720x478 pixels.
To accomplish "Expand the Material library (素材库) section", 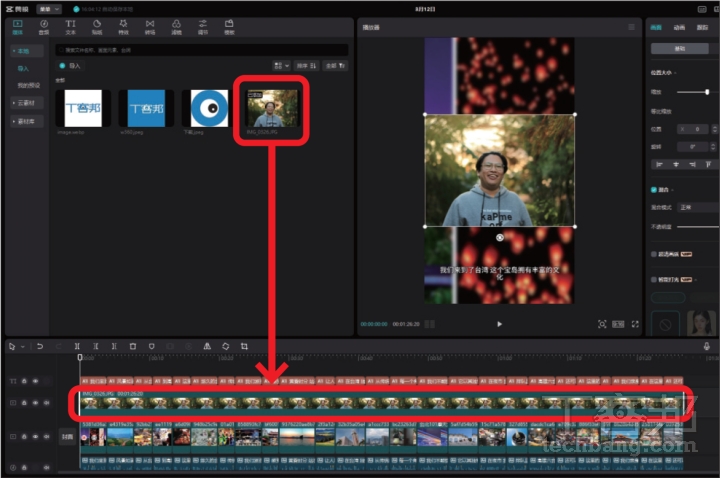I will pos(26,121).
